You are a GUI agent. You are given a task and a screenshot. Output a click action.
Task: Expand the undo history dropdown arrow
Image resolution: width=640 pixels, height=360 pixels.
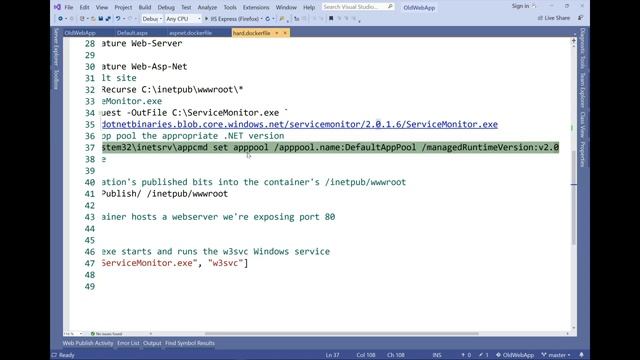pos(124,19)
